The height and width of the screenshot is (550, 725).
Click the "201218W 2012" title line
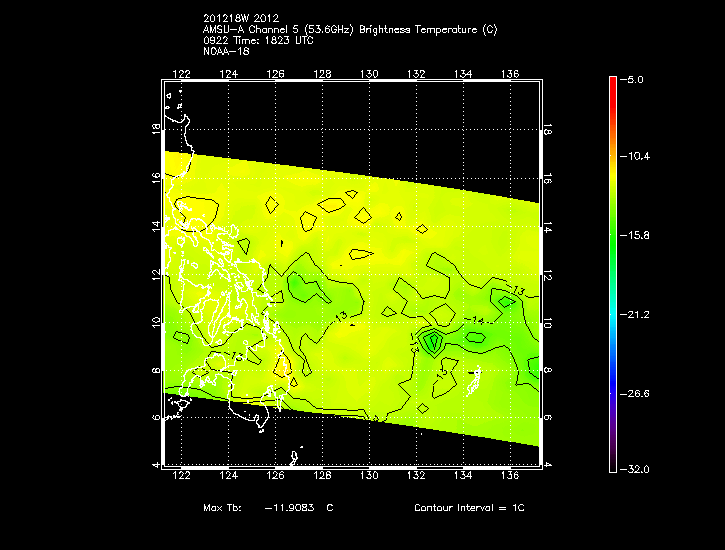[x=241, y=18]
